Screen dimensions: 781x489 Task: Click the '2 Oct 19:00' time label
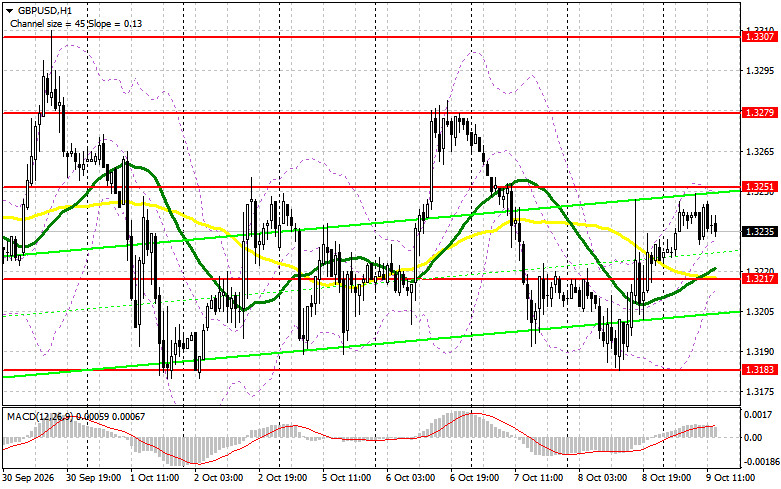(x=283, y=478)
